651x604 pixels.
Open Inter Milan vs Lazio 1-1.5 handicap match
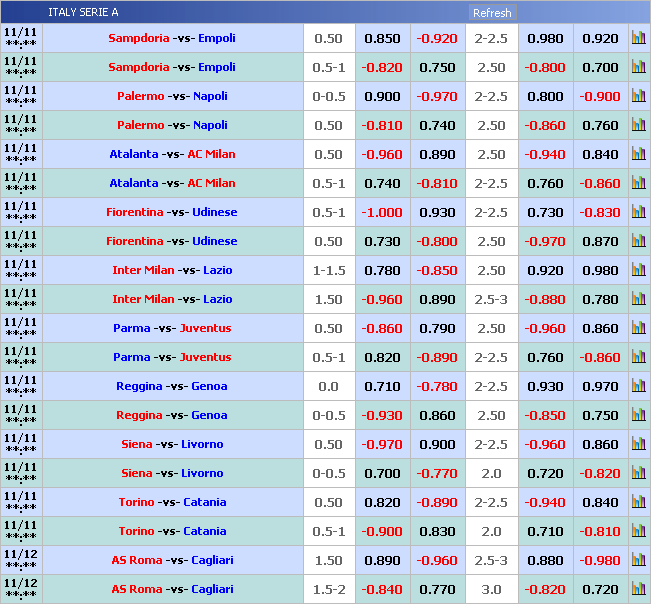pos(172,271)
